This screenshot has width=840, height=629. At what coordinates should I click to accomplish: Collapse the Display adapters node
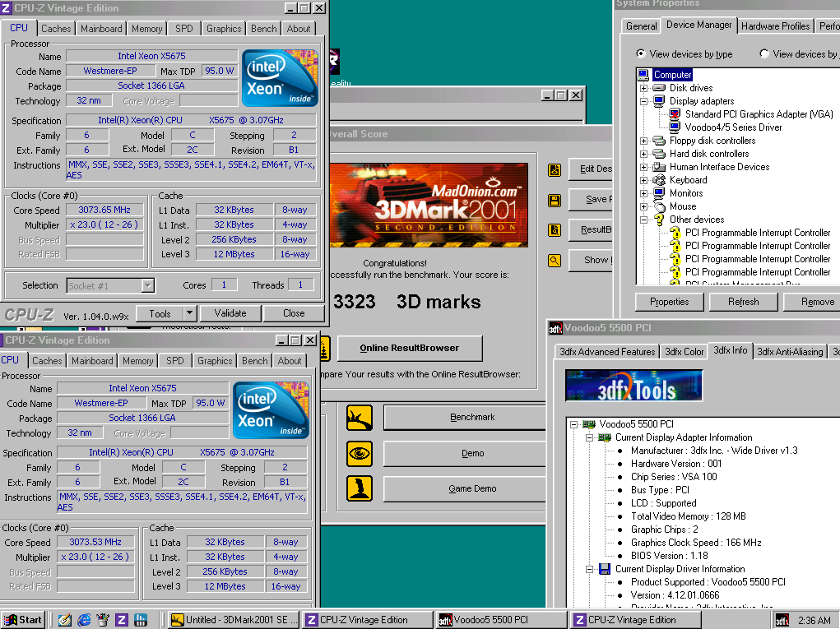click(x=644, y=101)
